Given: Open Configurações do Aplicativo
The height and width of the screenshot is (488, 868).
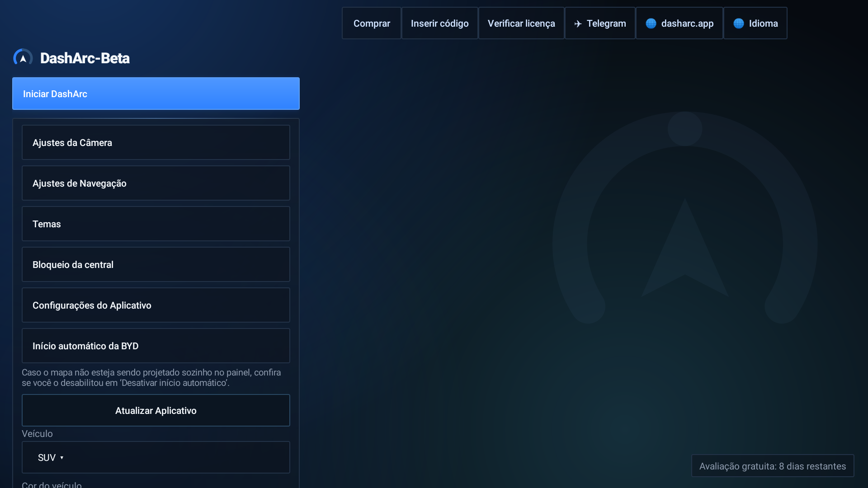Looking at the screenshot, I should [x=156, y=305].
